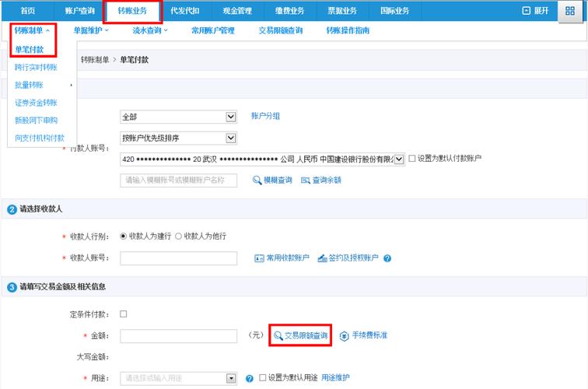Select 证券资金转账 menu entry

point(36,103)
